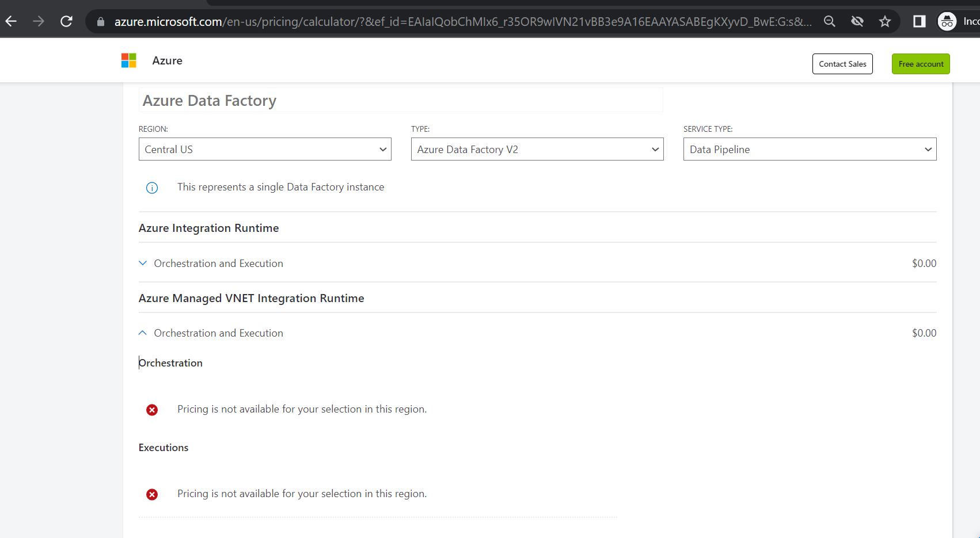Image resolution: width=980 pixels, height=538 pixels.
Task: Click the error icon under Orchestration
Action: pos(151,409)
